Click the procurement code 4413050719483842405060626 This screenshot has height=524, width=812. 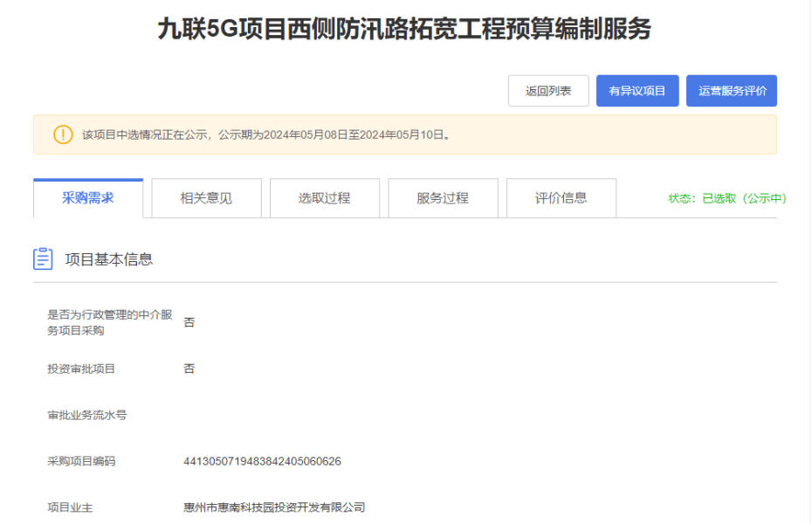[262, 461]
